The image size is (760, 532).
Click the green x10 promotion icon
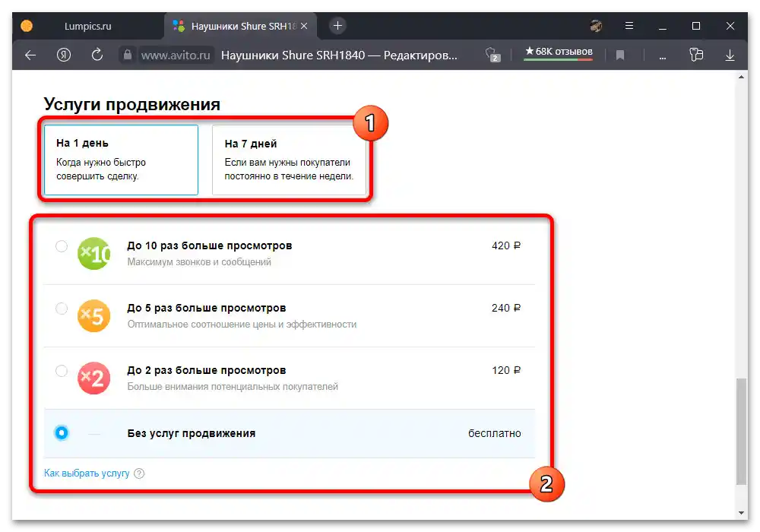pyautogui.click(x=94, y=253)
